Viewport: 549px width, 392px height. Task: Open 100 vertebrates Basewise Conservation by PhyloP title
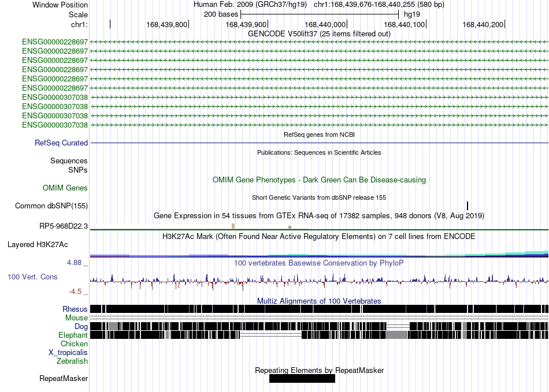[319, 263]
